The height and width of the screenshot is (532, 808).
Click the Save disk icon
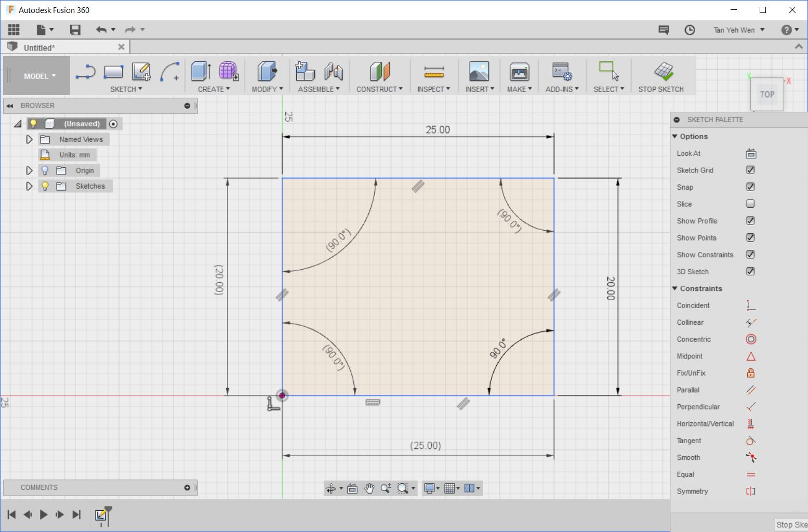click(75, 30)
